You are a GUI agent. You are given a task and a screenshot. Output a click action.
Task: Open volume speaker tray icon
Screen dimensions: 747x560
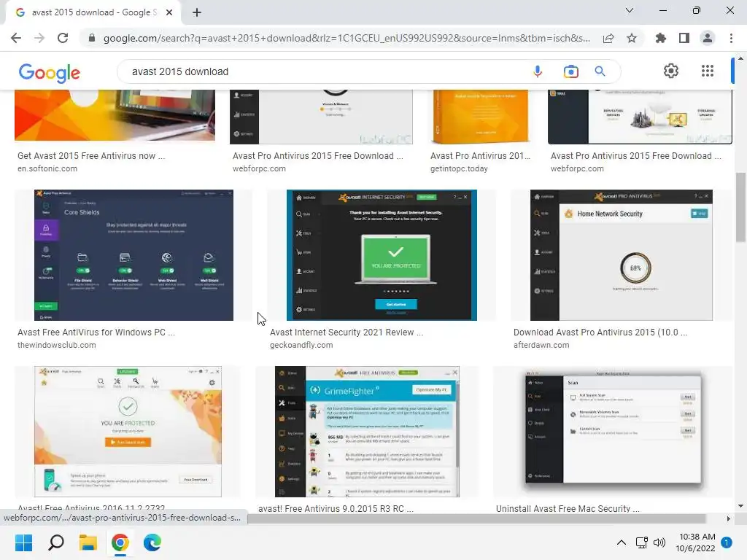pos(659,542)
